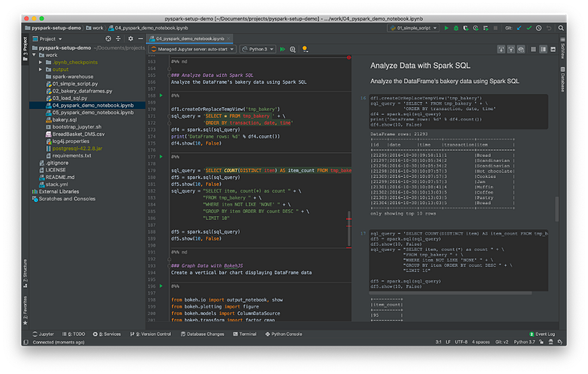
Task: Click the profiler run icon
Action: tap(475, 28)
